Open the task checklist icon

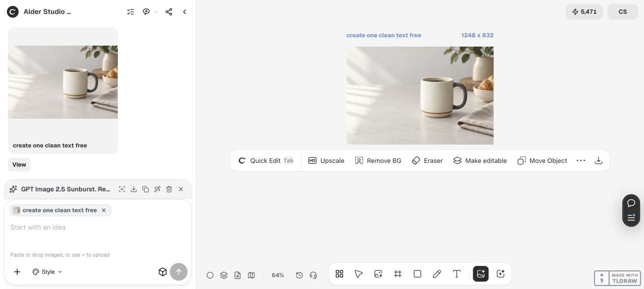[131, 12]
